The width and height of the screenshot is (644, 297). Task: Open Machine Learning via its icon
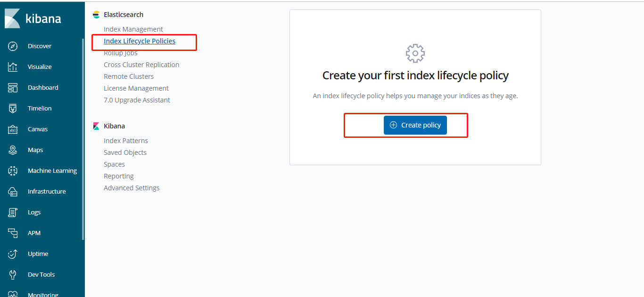pos(13,171)
